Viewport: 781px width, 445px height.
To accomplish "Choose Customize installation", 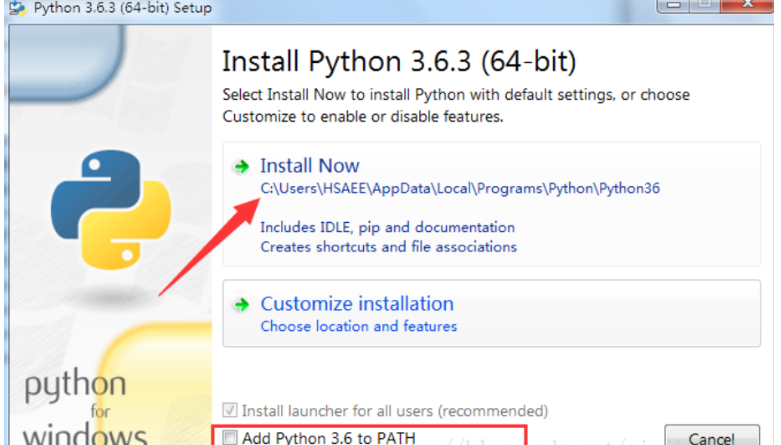I will tap(492, 313).
